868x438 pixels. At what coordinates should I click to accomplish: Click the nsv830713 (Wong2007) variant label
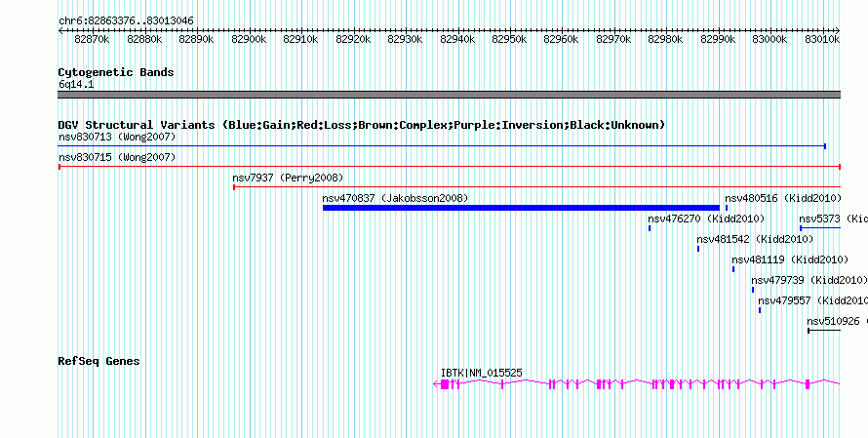pos(117,137)
